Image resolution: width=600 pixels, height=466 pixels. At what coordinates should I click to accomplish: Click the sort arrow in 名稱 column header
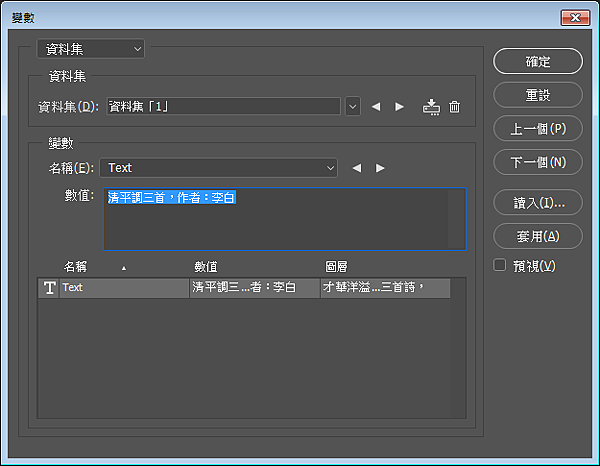(124, 269)
